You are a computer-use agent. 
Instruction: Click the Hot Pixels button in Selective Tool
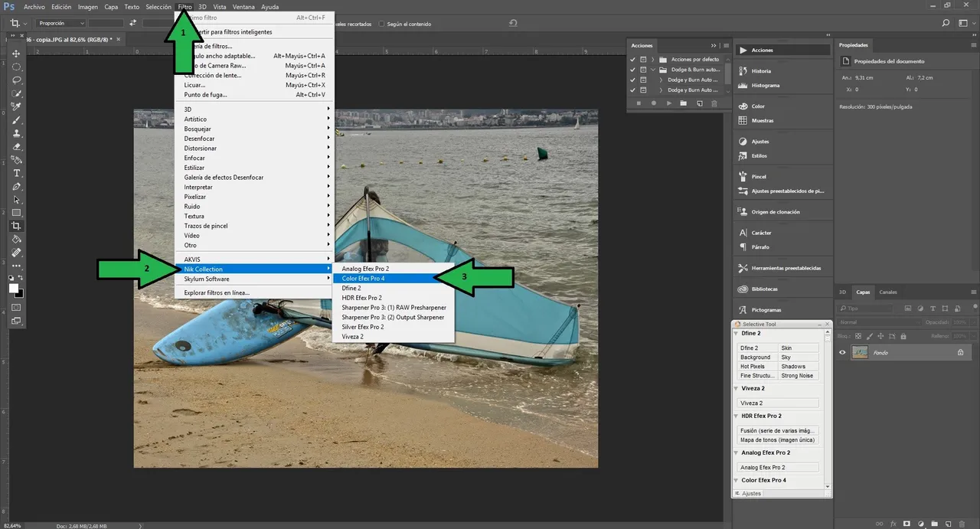click(x=758, y=367)
